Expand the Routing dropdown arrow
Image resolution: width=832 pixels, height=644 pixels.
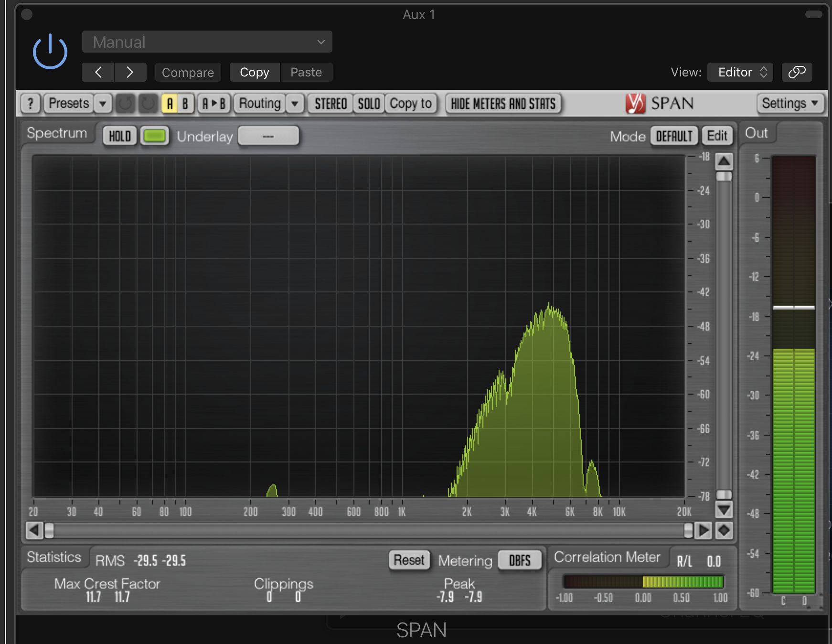[x=295, y=104]
